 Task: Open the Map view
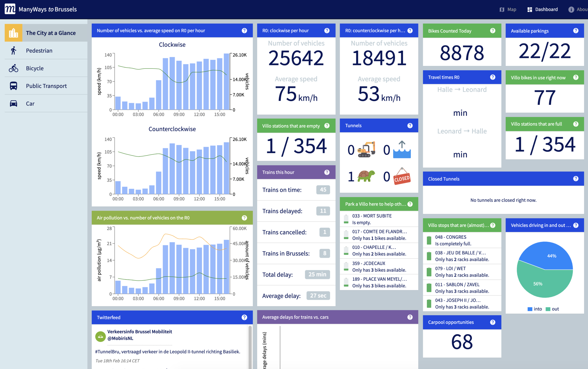508,9
